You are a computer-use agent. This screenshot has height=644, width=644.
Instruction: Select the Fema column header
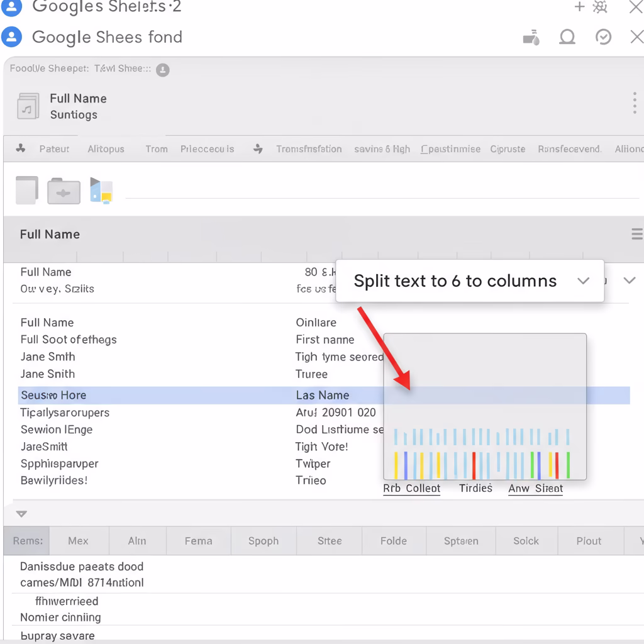(x=198, y=541)
